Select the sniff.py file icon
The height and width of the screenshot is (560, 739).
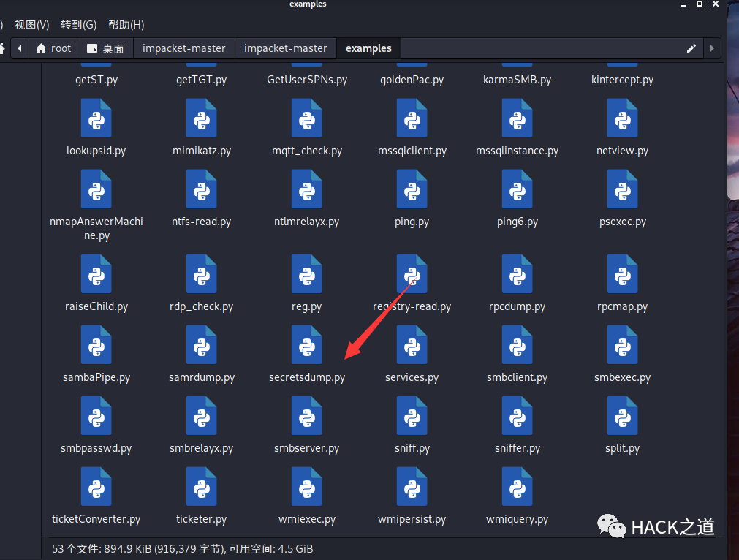point(412,416)
